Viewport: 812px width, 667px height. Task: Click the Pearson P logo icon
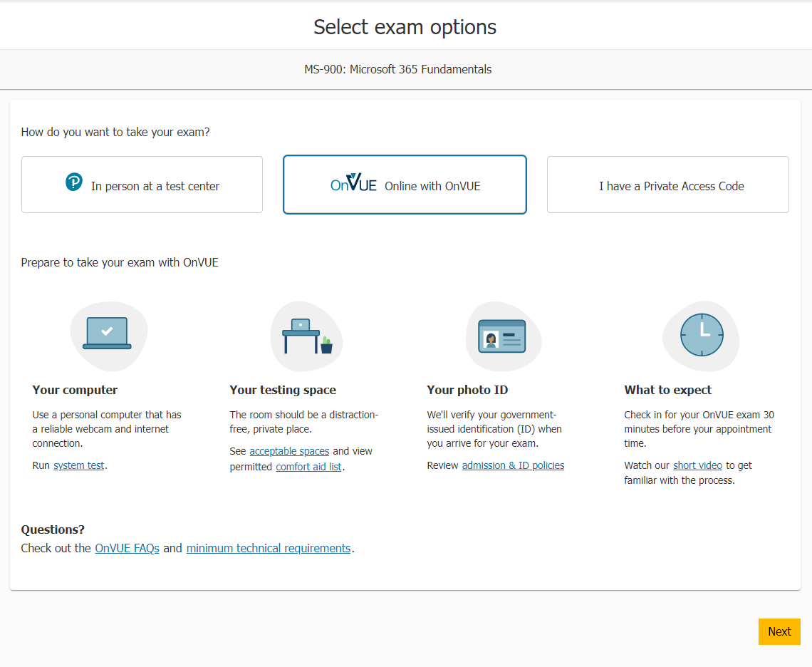(74, 182)
